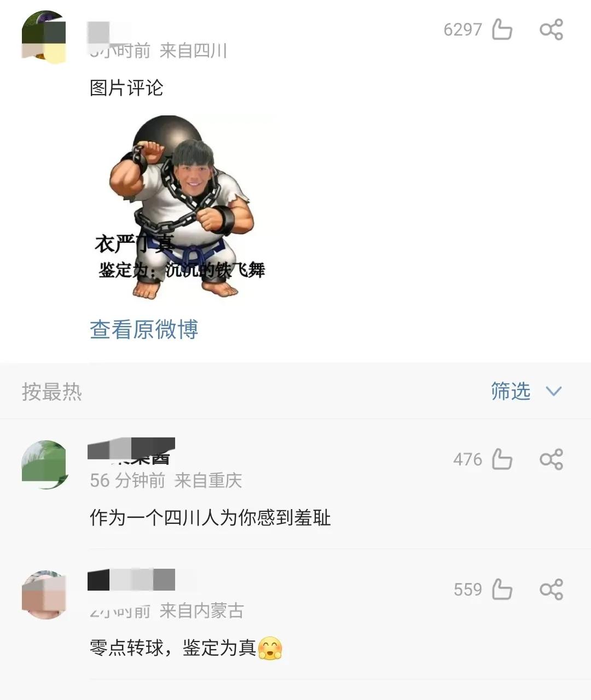Open the 筛选 filter dropdown
The height and width of the screenshot is (700, 591).
pyautogui.click(x=511, y=391)
